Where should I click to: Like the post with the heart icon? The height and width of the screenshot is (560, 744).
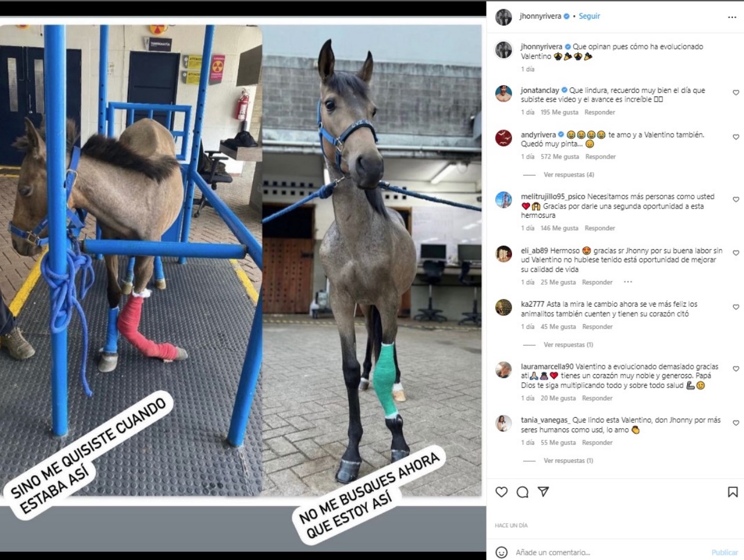(502, 492)
